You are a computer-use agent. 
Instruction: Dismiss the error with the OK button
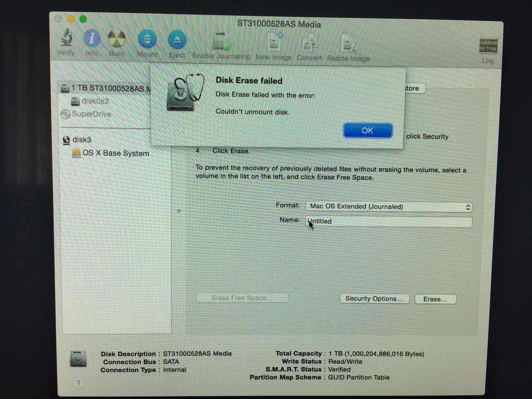point(368,131)
